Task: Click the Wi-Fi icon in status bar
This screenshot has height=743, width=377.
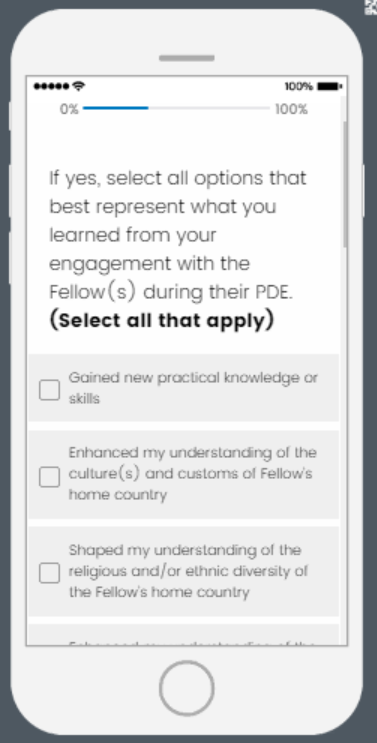Action: [79, 86]
